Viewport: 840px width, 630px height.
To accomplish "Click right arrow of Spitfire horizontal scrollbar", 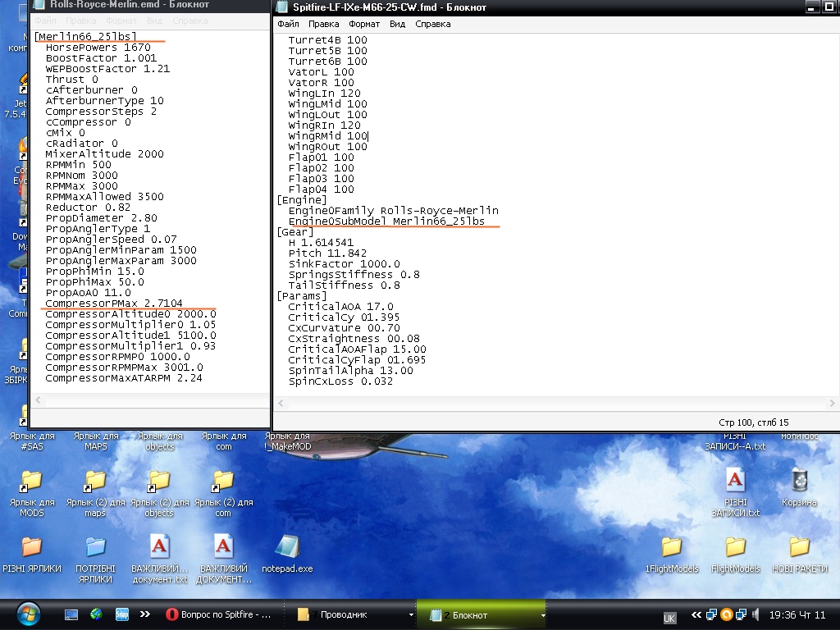I will point(832,403).
